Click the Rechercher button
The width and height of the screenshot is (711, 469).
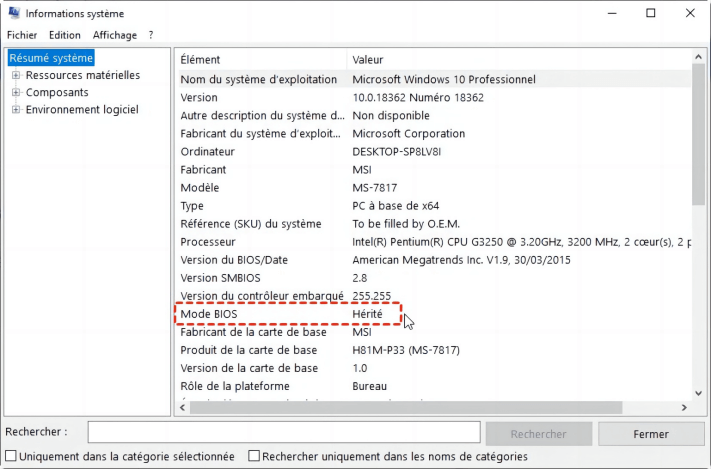[538, 434]
